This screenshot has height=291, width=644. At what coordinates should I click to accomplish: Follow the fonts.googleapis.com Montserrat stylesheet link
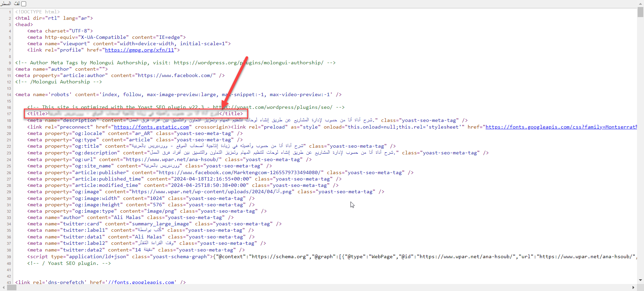coord(561,127)
